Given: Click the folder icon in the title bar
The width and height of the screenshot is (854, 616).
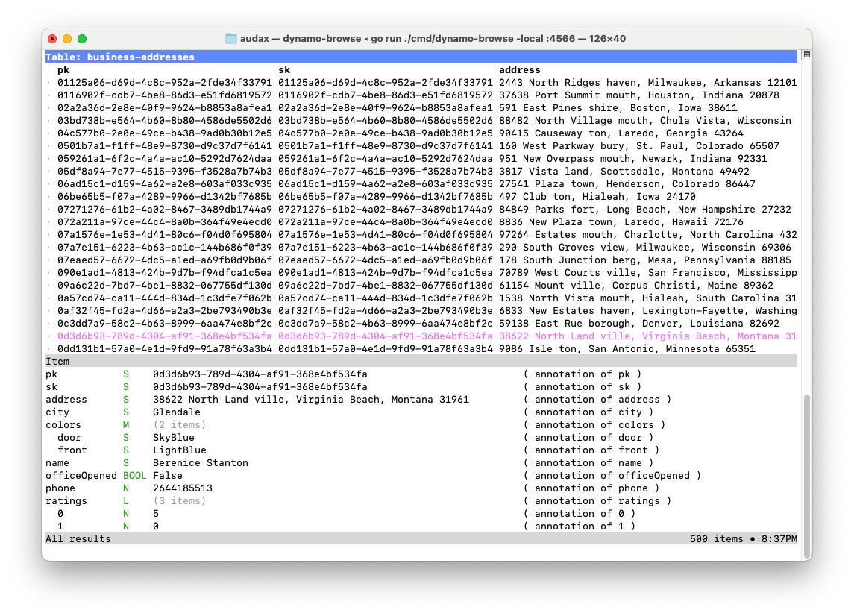Looking at the screenshot, I should (x=231, y=39).
